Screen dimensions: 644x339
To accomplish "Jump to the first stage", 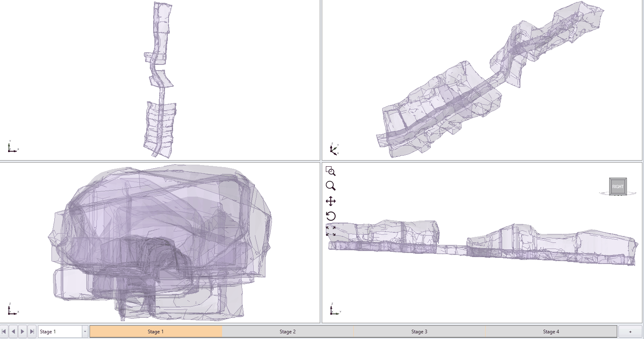I will tap(4, 332).
